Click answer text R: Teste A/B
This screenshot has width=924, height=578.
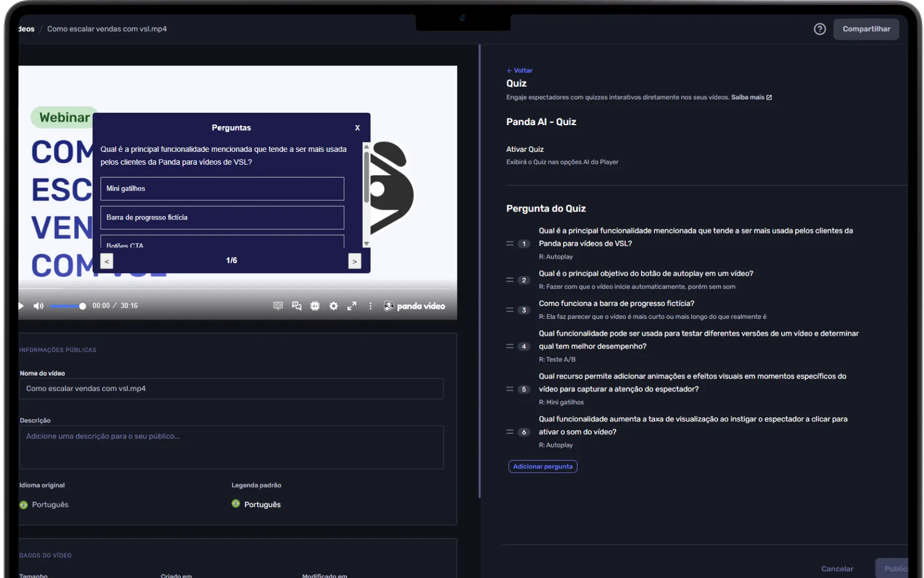click(557, 360)
